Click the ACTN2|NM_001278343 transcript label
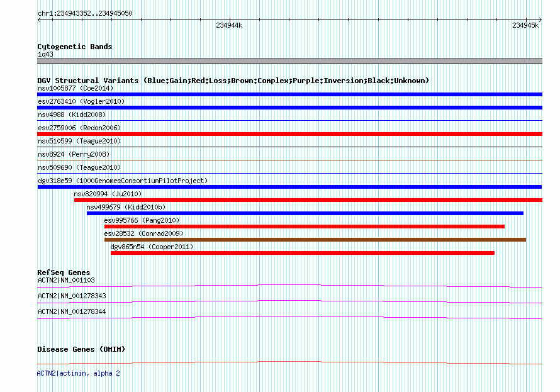The width and height of the screenshot is (560, 392). (x=72, y=296)
